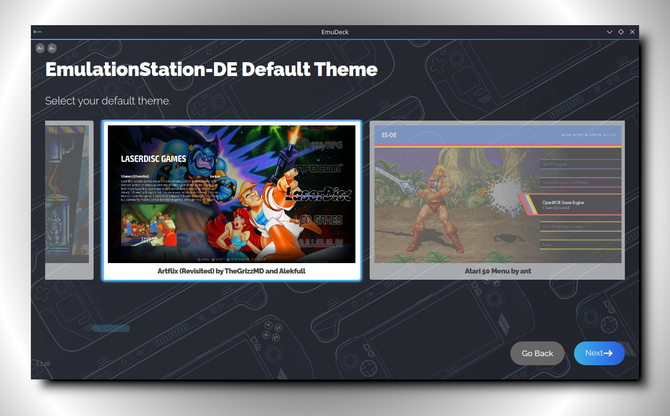This screenshot has height=416, width=670.
Task: Increase font size with A+ button
Action: click(x=40, y=48)
